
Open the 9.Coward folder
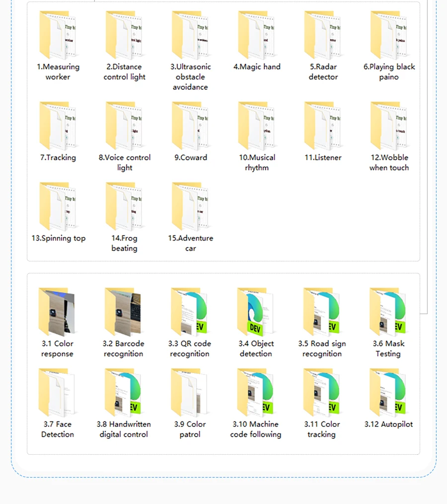coord(190,126)
